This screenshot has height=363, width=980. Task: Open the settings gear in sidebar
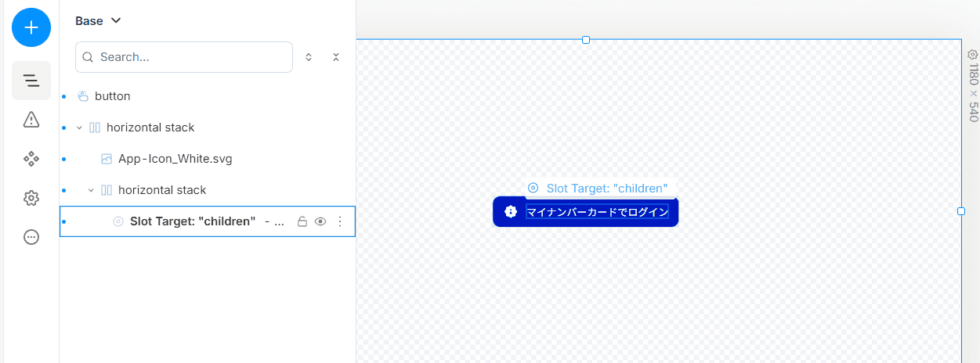click(x=31, y=198)
